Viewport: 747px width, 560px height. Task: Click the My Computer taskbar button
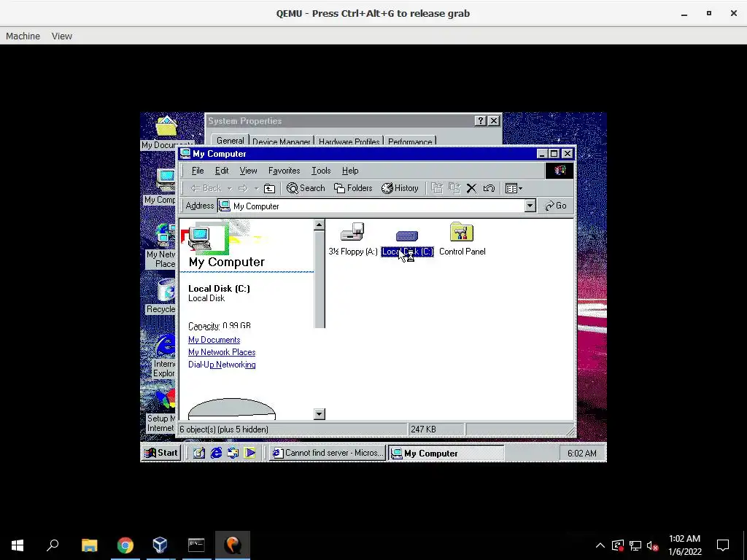(x=446, y=453)
